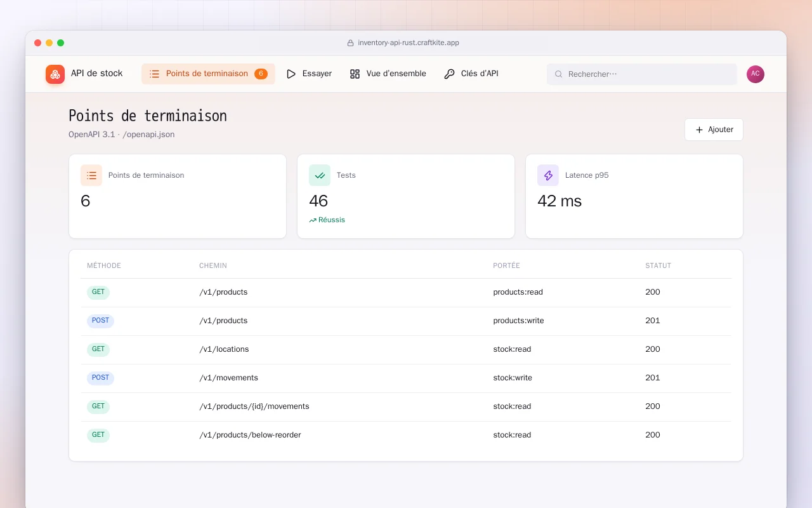The width and height of the screenshot is (812, 508).
Task: Go to Vue d'ensemble tab
Action: pos(388,74)
